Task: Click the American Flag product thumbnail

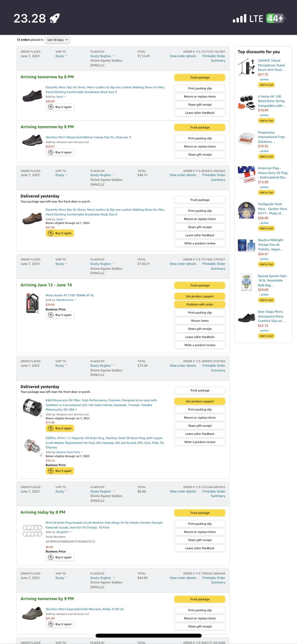Action: tap(246, 175)
